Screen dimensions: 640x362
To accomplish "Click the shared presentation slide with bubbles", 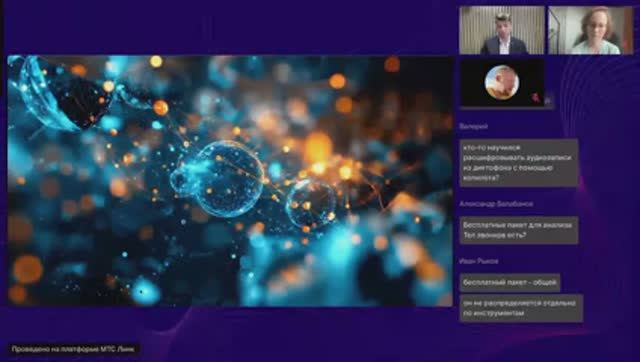I will 230,181.
